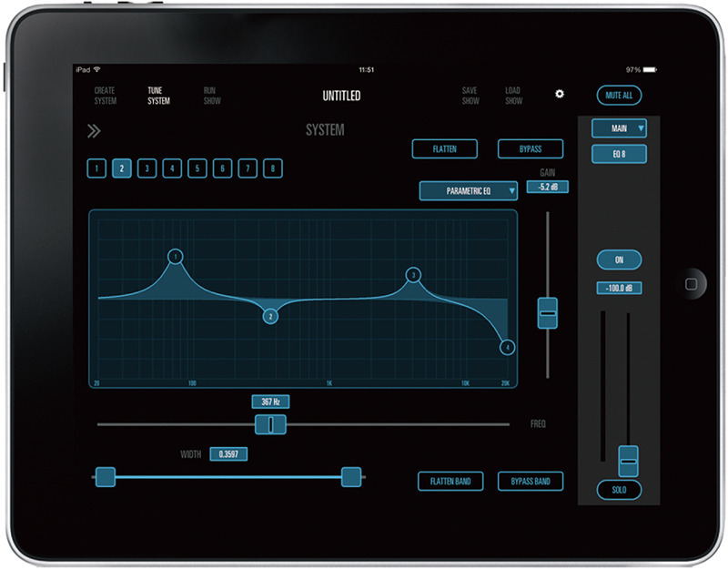The image size is (728, 570).
Task: Click the left width slider handle
Action: click(x=106, y=477)
